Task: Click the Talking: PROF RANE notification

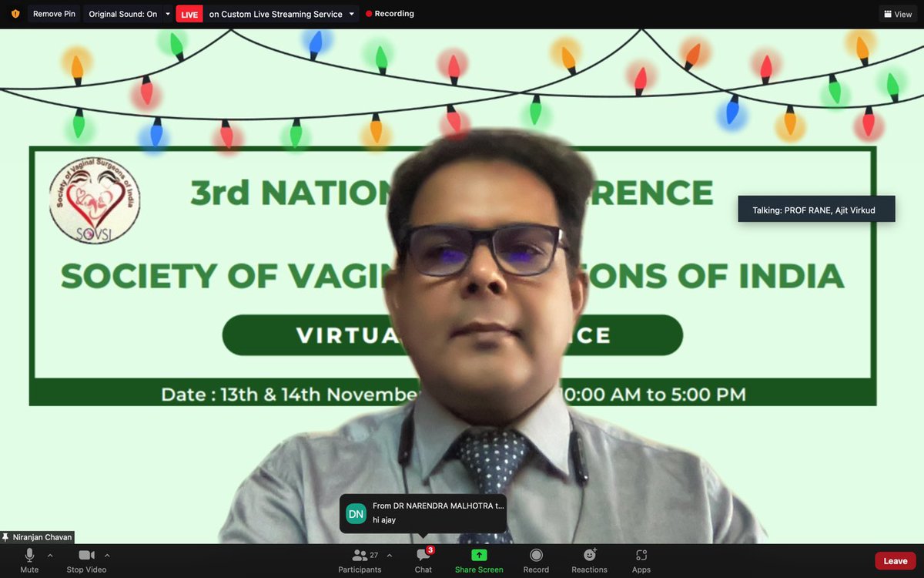Action: (816, 210)
